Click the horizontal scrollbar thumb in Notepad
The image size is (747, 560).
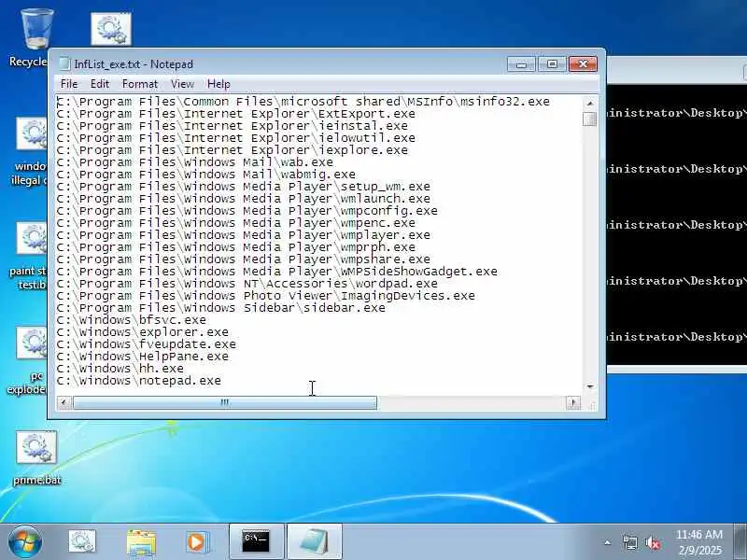point(224,403)
